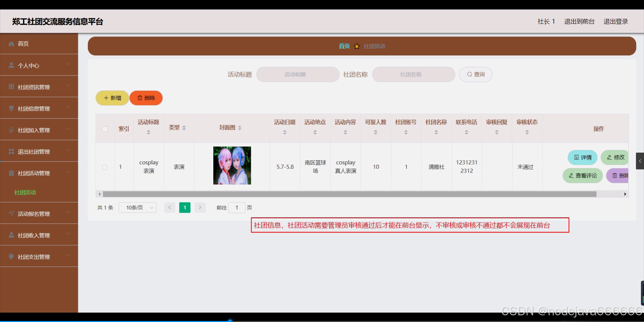Select the 社团活动 submenu item
This screenshot has width=644, height=322.
25,193
